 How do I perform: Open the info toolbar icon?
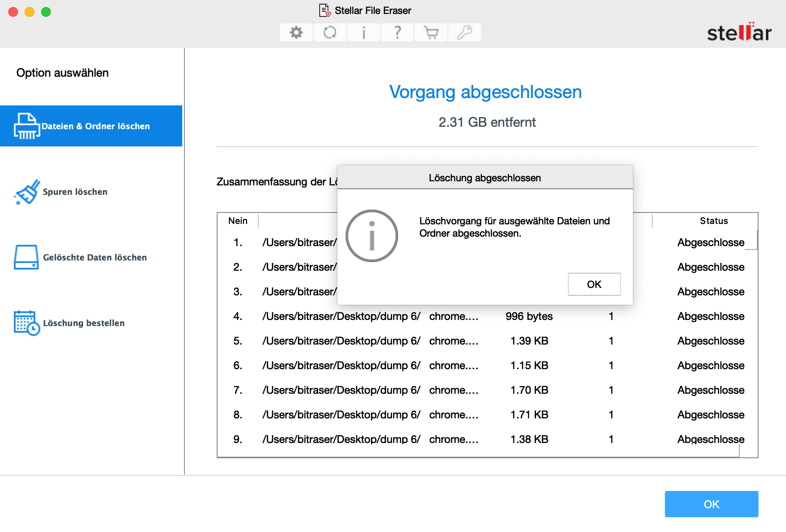coord(364,32)
